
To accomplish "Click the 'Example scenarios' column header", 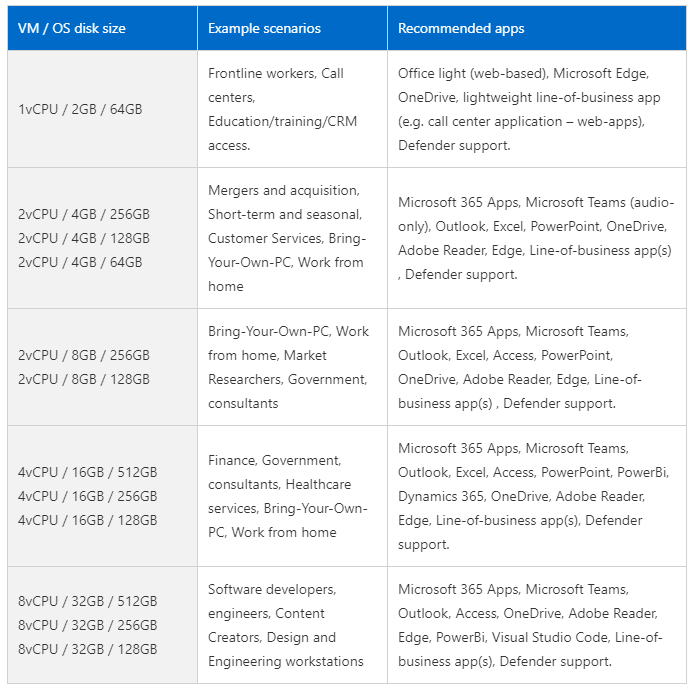I will (x=264, y=28).
